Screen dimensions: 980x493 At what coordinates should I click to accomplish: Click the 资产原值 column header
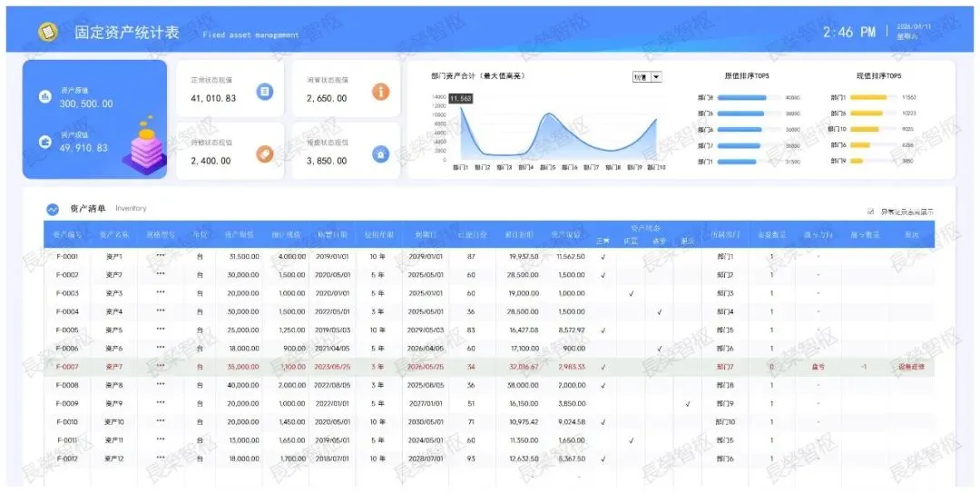(x=239, y=234)
